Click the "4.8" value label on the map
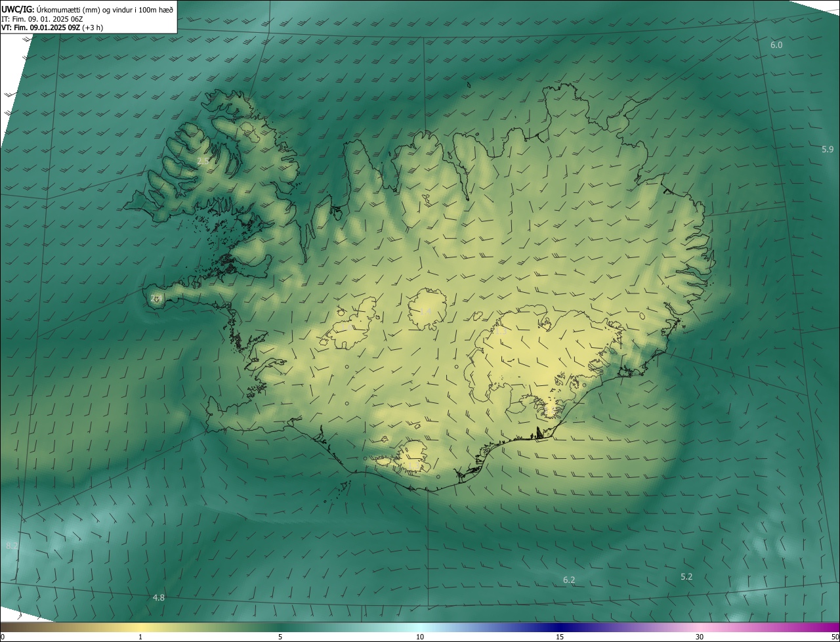The image size is (840, 642). coord(159,597)
